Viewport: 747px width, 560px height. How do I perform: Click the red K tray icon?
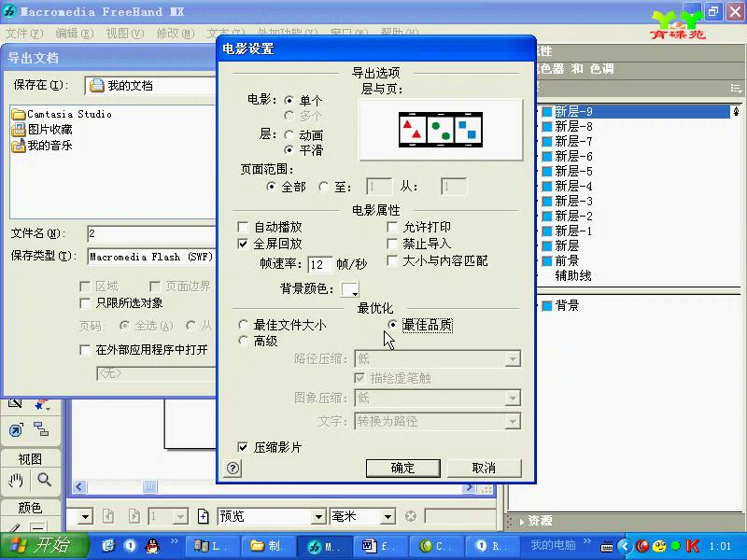693,546
